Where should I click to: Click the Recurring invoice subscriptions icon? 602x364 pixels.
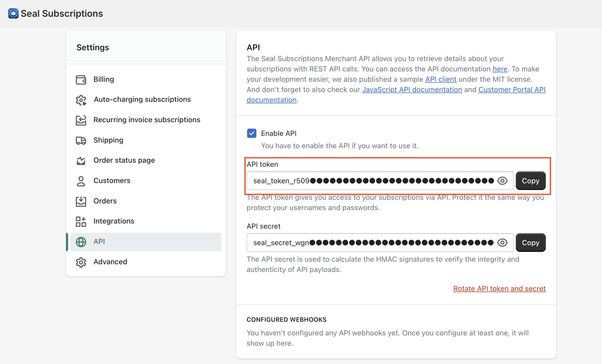(x=81, y=120)
